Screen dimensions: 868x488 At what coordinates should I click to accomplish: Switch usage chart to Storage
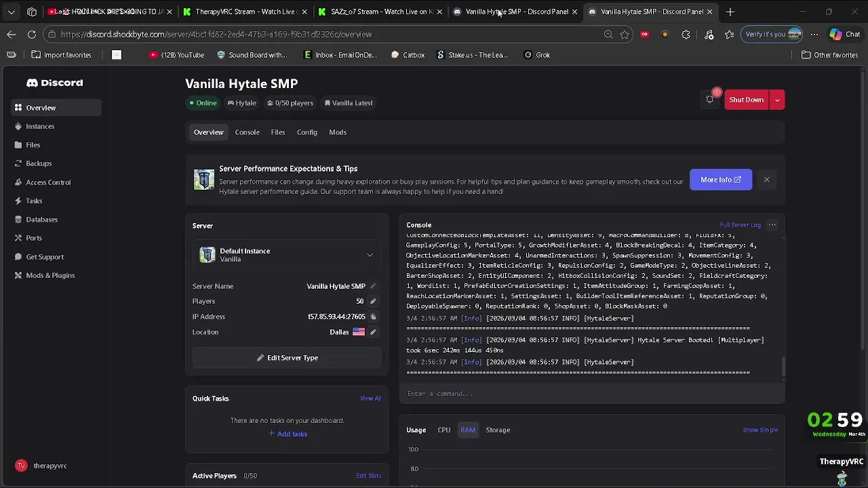pyautogui.click(x=498, y=430)
